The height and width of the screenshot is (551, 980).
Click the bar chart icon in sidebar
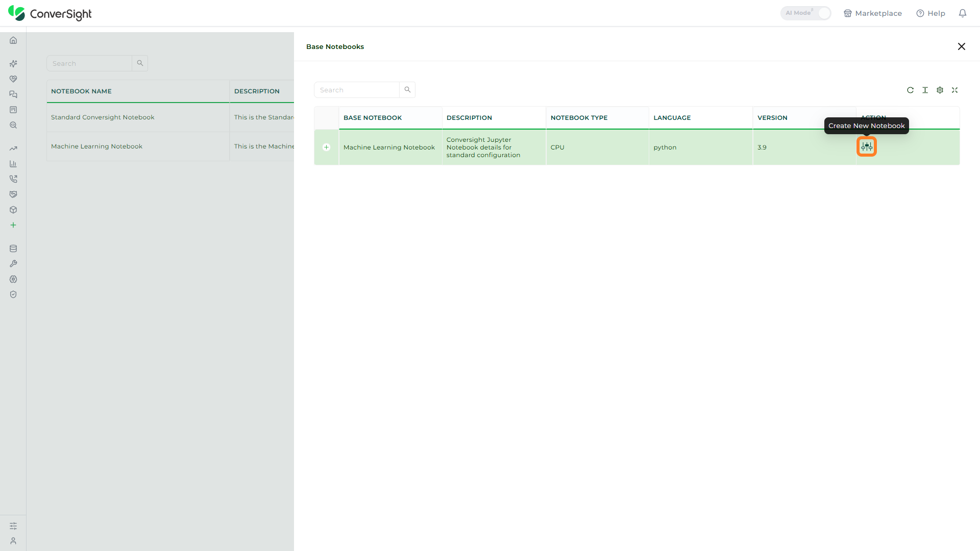(x=13, y=164)
